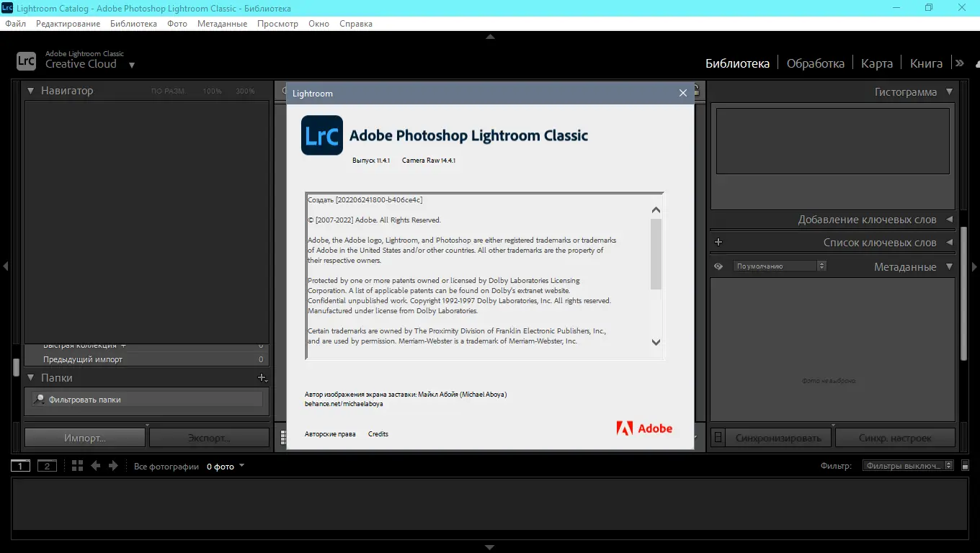Open the Creative Cloud activity dropdown arrow
The width and height of the screenshot is (980, 553).
[x=131, y=65]
